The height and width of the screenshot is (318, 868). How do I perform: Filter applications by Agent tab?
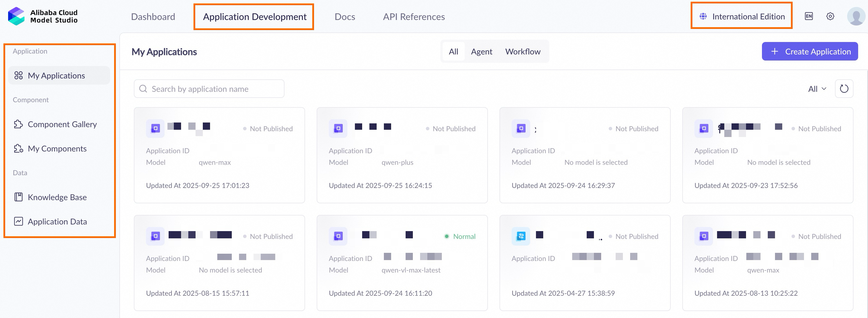pos(481,52)
